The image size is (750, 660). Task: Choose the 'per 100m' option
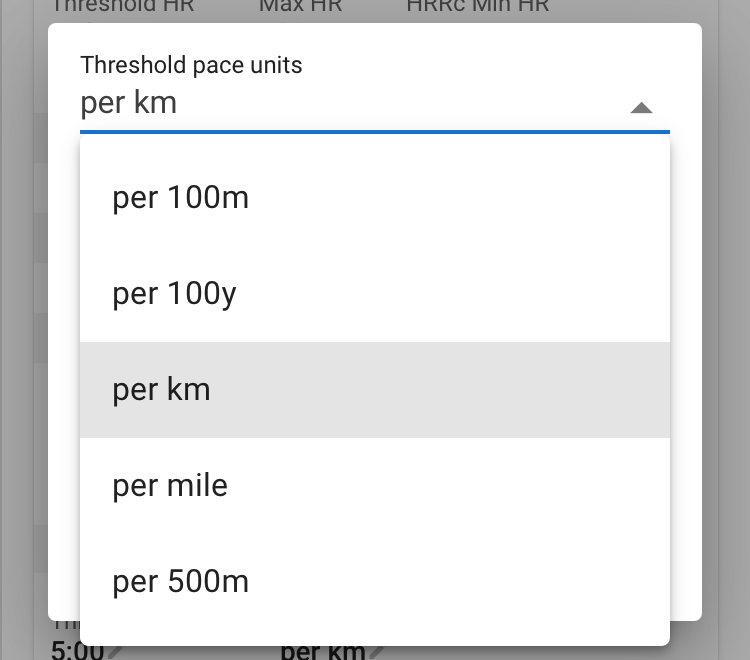coord(180,198)
